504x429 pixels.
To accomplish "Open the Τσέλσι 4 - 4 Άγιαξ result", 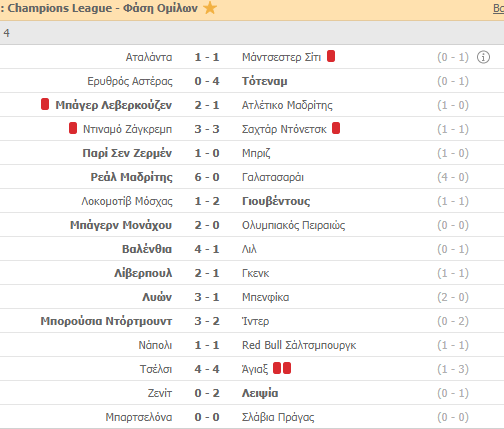I will [x=207, y=369].
